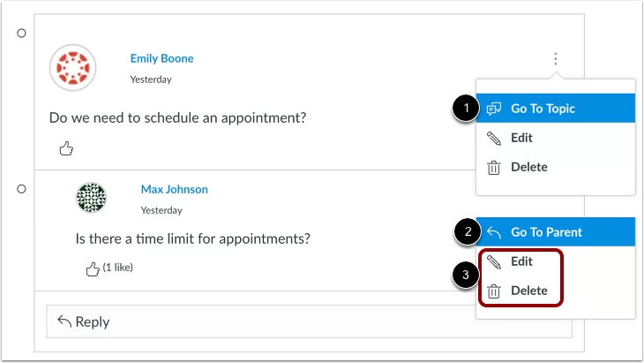This screenshot has height=363, width=644.
Task: Like Max Johnson's reply with the thumbs-up icon
Action: tap(93, 269)
